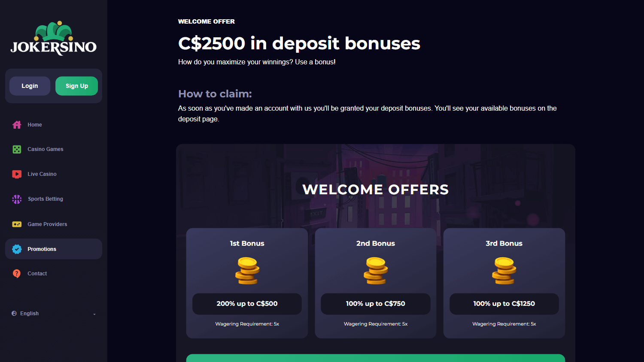Viewport: 644px width, 362px height.
Task: Click the red Live Casino play icon
Action: (17, 174)
